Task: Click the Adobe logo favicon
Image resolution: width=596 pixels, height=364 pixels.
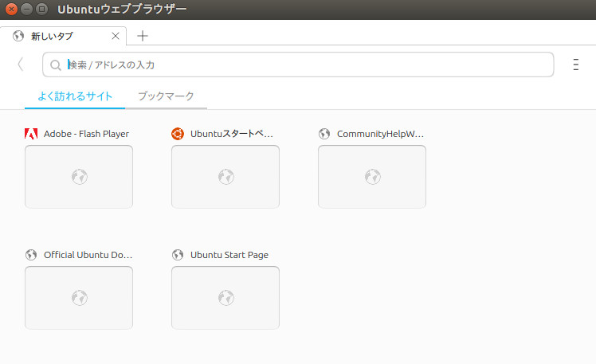Action: click(31, 134)
